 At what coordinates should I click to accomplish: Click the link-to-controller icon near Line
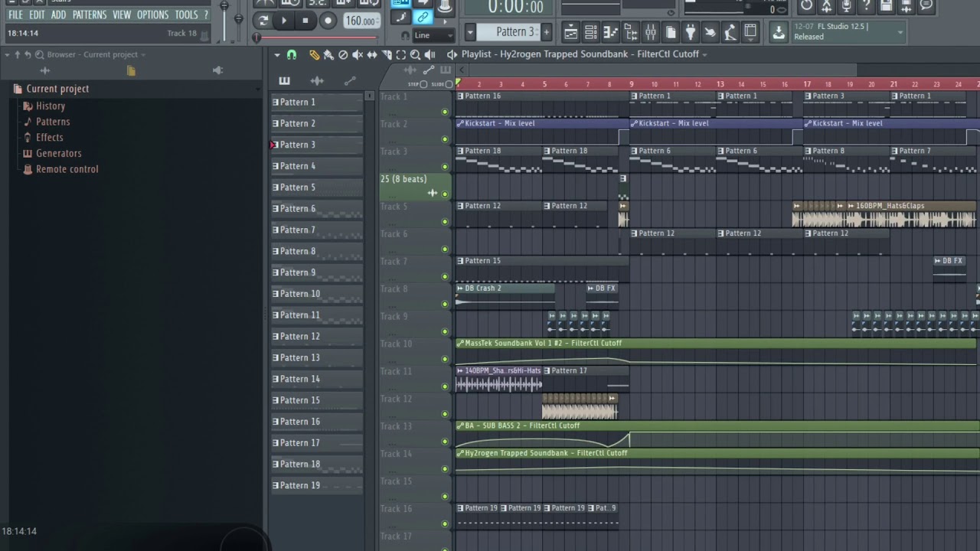423,18
